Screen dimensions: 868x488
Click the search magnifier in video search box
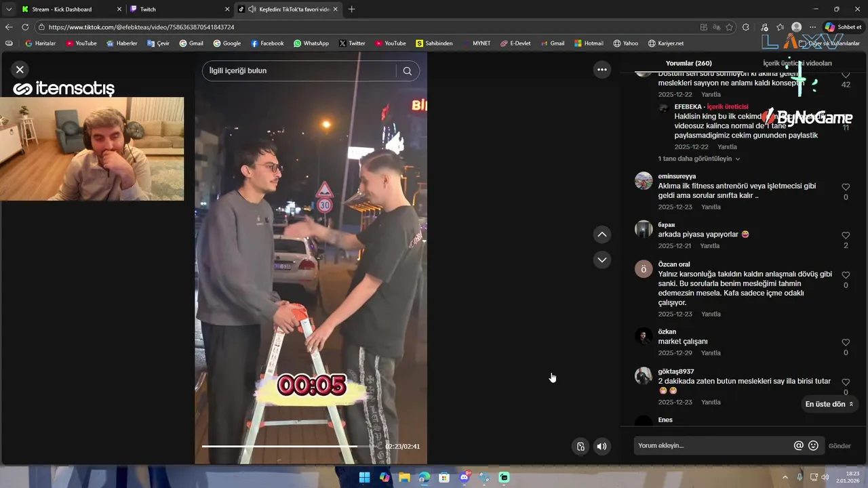click(407, 70)
